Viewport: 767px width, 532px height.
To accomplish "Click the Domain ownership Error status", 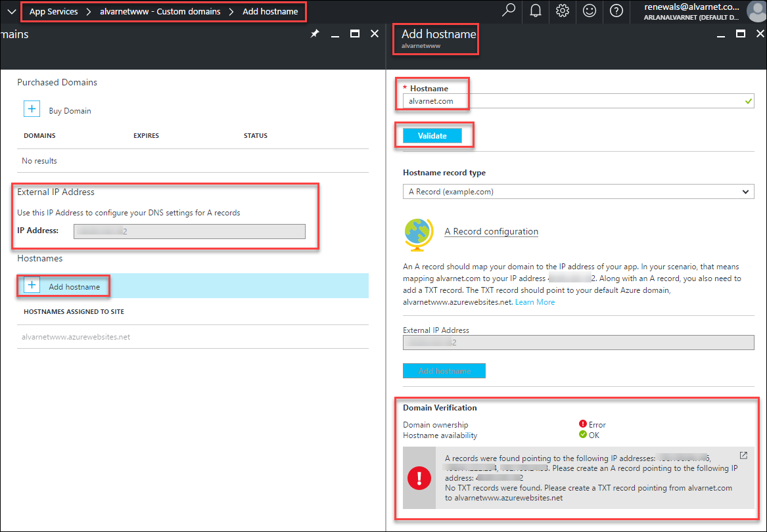I will coord(592,424).
